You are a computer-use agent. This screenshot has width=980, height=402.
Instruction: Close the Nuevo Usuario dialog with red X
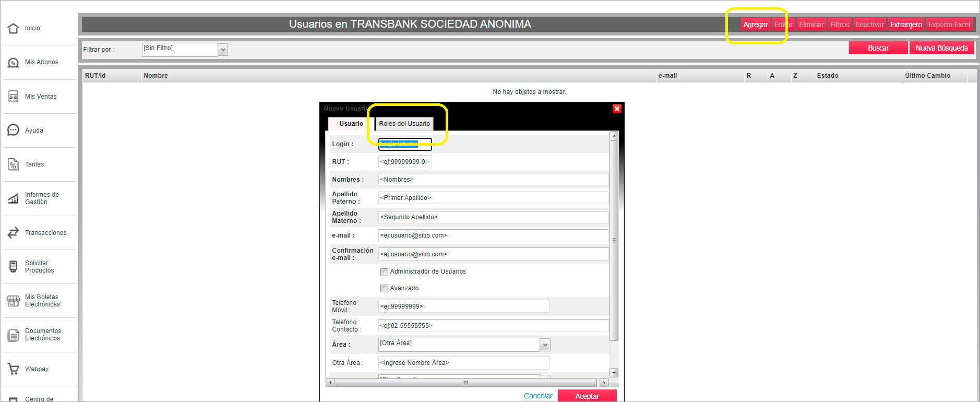pos(617,109)
